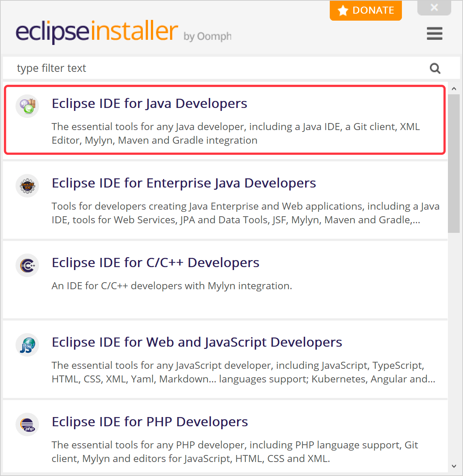Viewport: 463px width, 476px height.
Task: Click the Java Developers description text
Action: (236, 133)
